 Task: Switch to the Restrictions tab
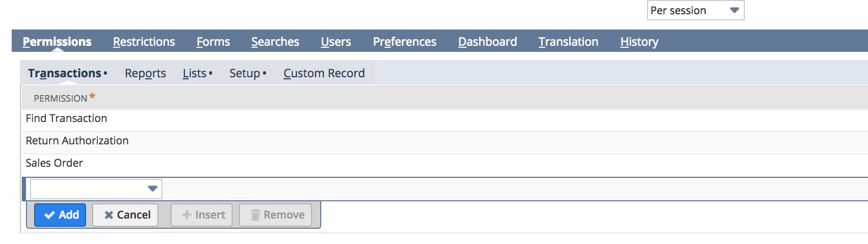(144, 42)
